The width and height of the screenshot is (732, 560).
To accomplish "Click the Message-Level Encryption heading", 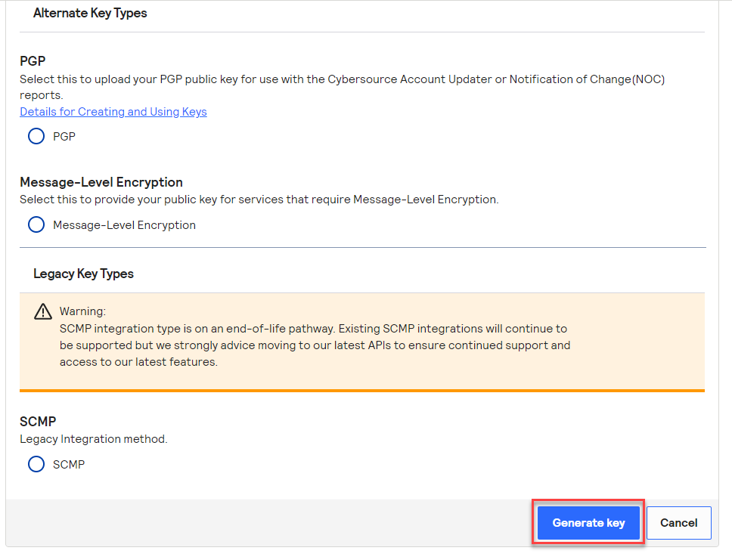I will click(101, 182).
